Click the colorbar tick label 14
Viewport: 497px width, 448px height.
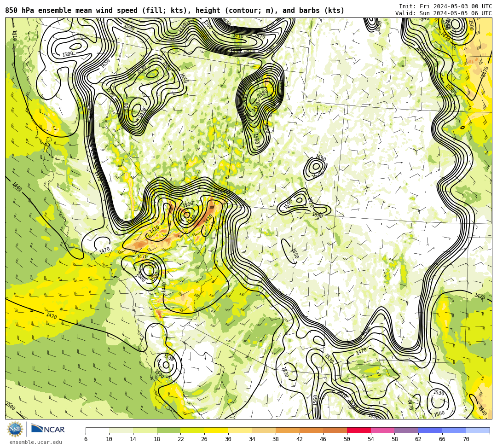click(133, 439)
